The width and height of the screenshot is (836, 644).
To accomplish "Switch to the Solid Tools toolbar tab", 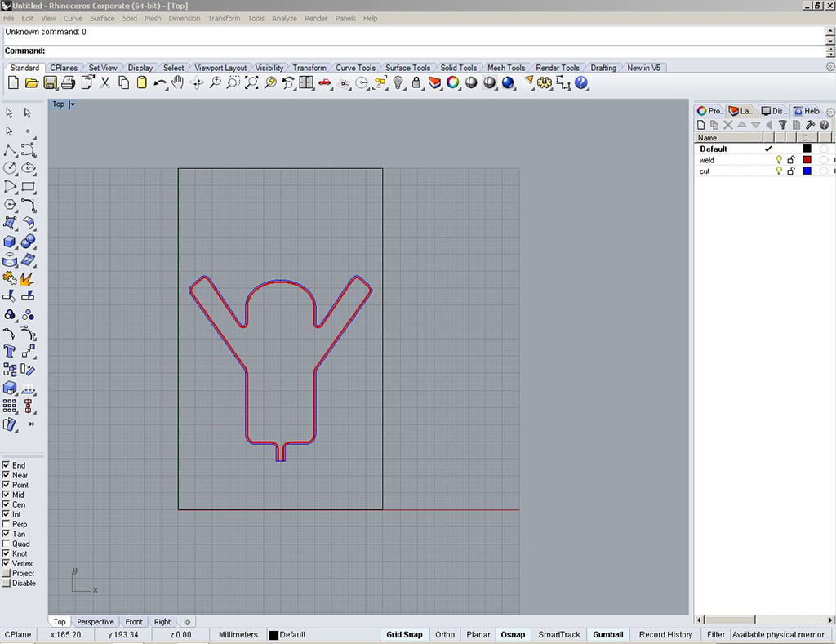I will tap(459, 68).
